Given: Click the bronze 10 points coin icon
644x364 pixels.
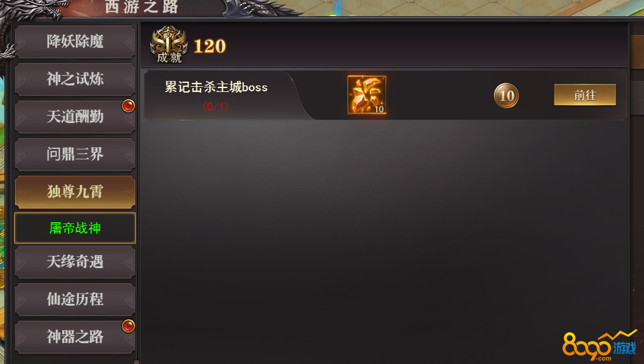Looking at the screenshot, I should coord(506,95).
